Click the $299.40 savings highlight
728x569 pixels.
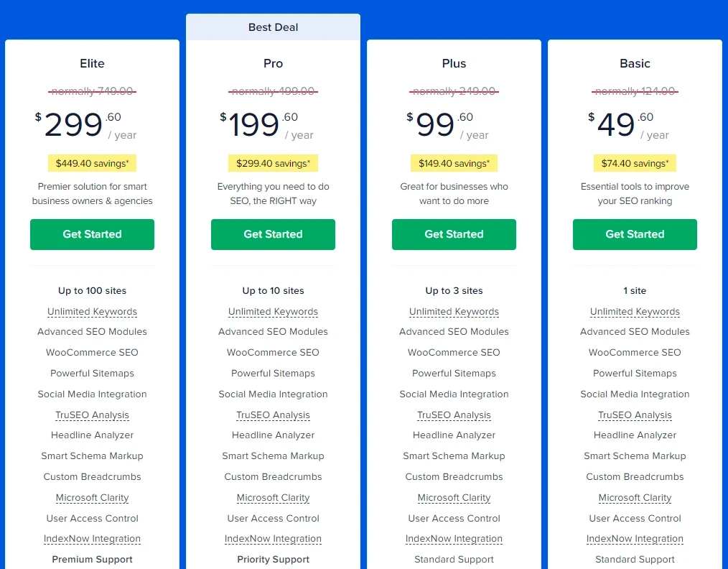coord(273,163)
